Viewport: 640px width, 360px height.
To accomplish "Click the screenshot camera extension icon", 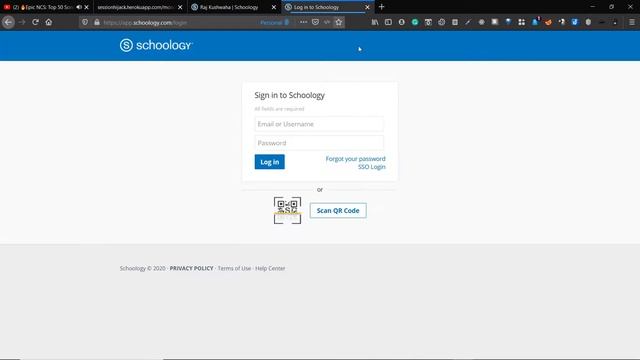I will [x=428, y=22].
